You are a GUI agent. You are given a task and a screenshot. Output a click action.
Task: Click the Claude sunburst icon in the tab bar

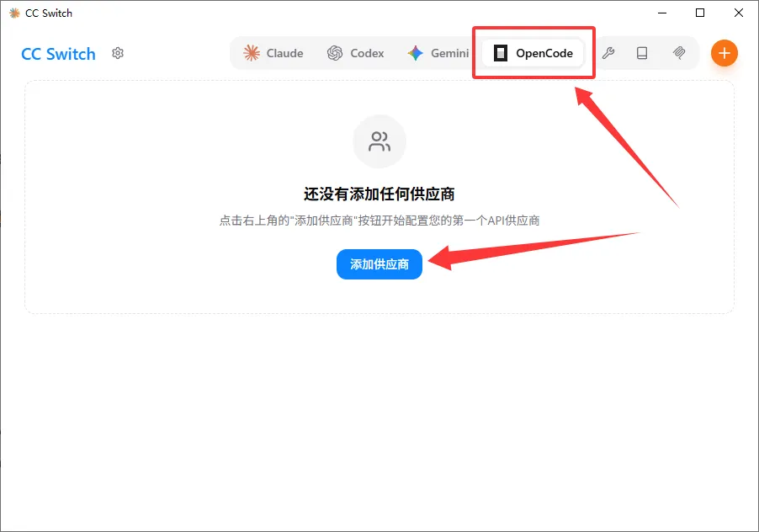click(x=251, y=52)
